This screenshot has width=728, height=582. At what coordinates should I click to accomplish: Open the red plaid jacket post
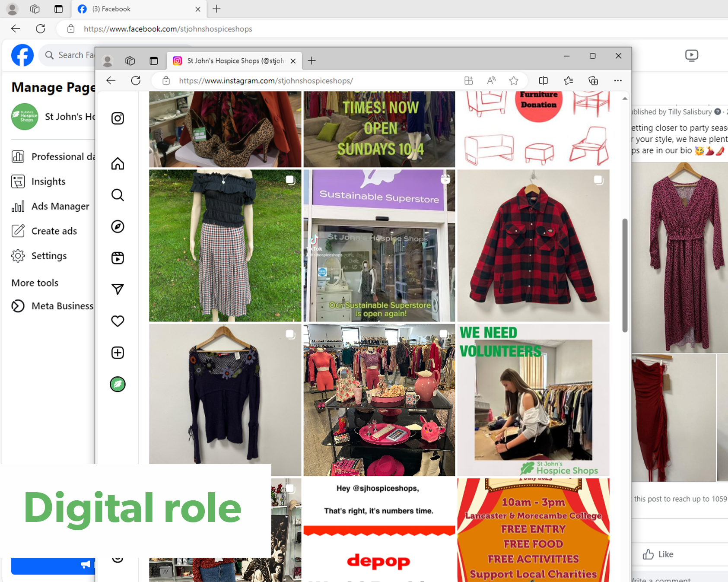533,245
